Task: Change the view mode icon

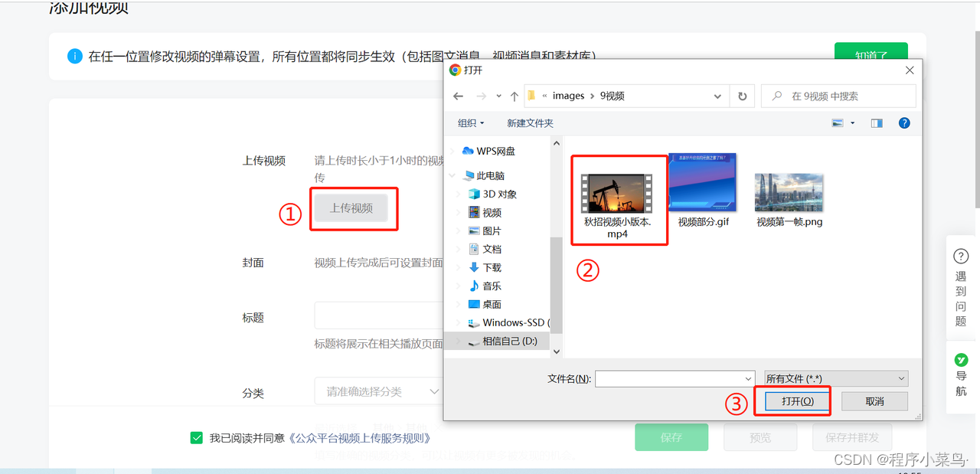Action: pyautogui.click(x=838, y=123)
